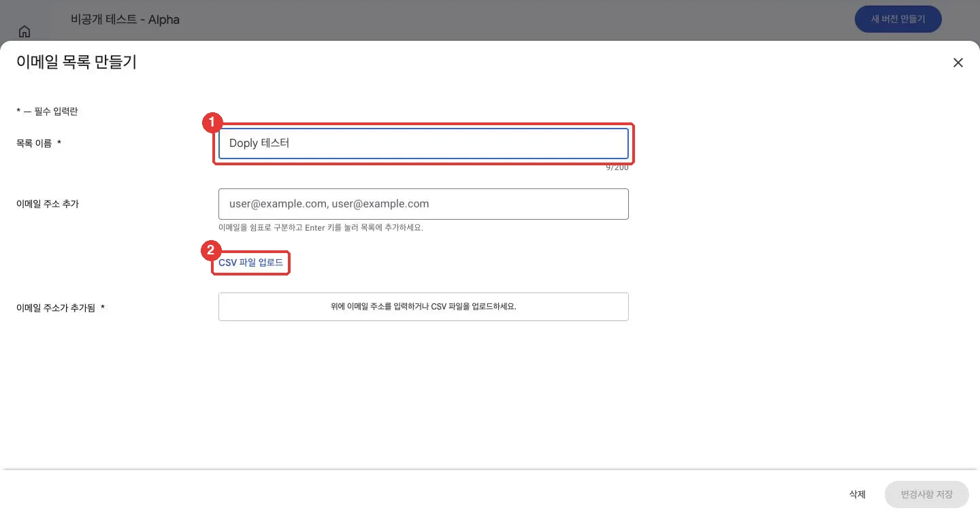This screenshot has height=519, width=980.
Task: Edit the 목록 이름 field containing Doply 테스터
Action: (x=423, y=144)
